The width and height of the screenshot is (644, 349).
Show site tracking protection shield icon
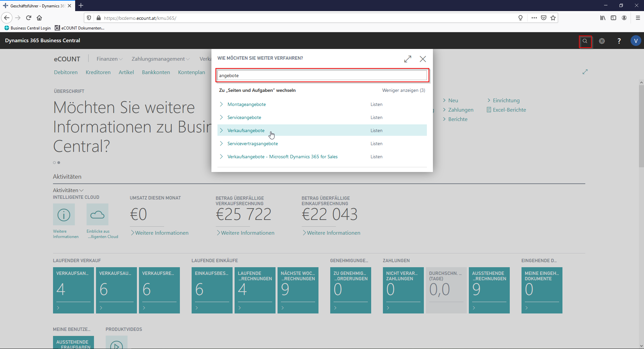pos(89,18)
